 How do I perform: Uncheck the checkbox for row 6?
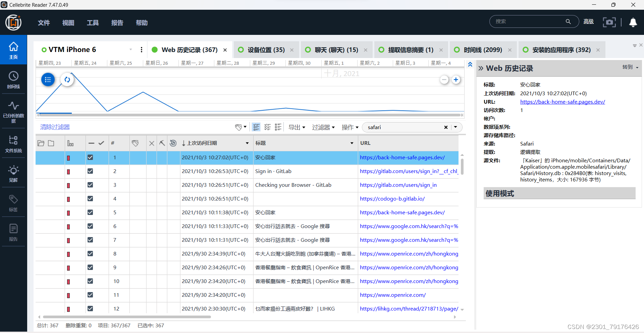pyautogui.click(x=90, y=226)
